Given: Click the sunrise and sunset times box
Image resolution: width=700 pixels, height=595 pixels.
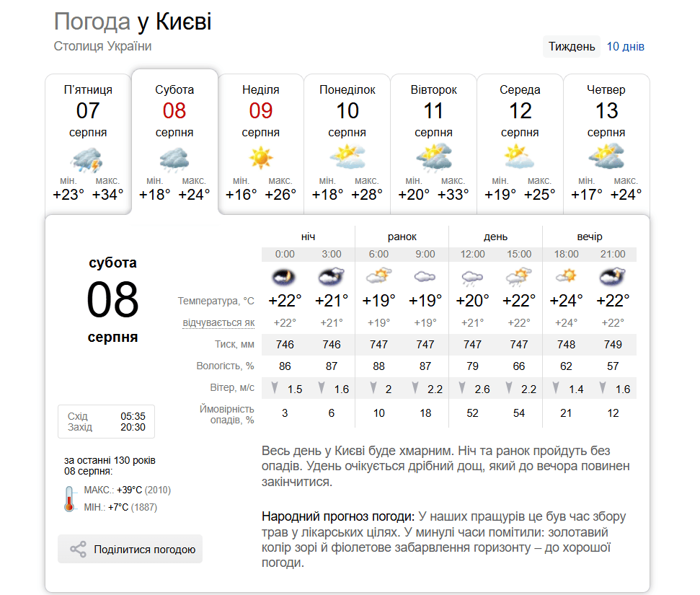Looking at the screenshot, I should point(106,422).
